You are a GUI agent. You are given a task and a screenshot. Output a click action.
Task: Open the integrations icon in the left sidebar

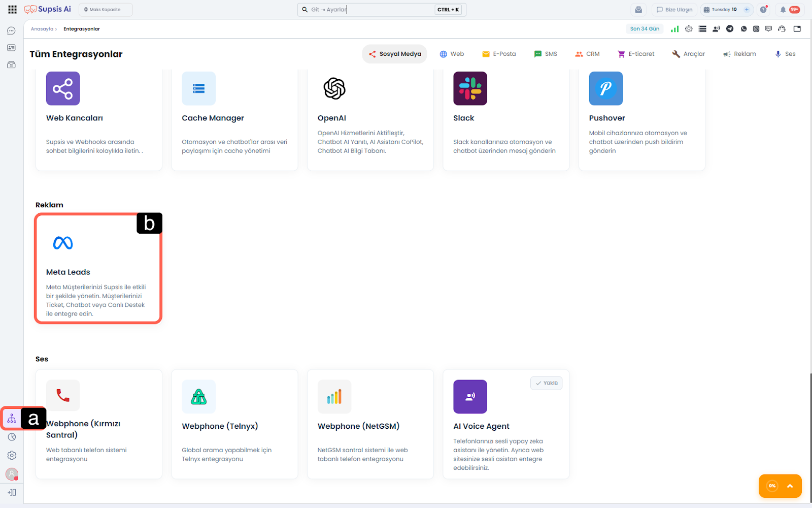[x=12, y=419]
